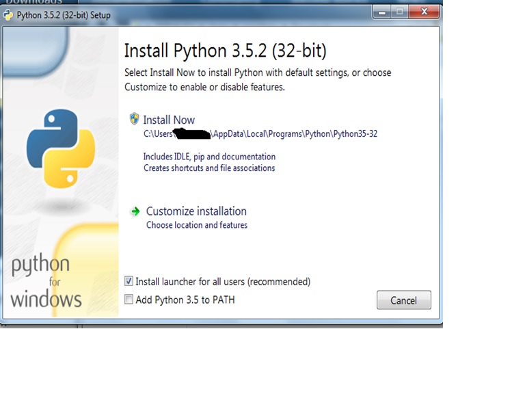Click the "Install launcher for all users" label text
This screenshot has width=525, height=420.
click(222, 282)
